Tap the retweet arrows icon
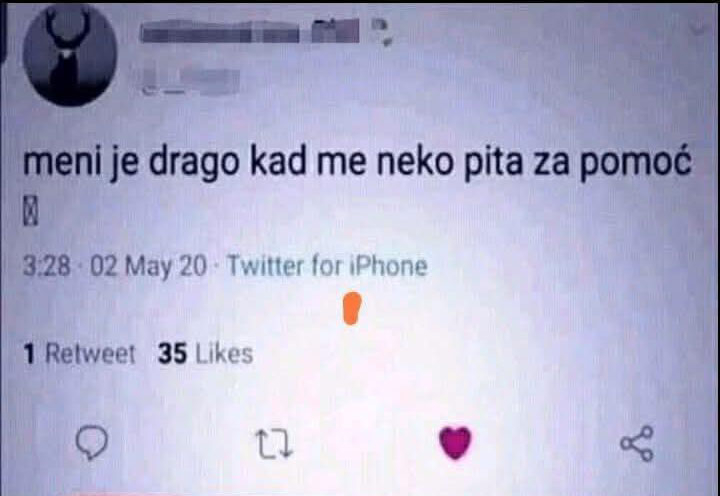 [274, 444]
